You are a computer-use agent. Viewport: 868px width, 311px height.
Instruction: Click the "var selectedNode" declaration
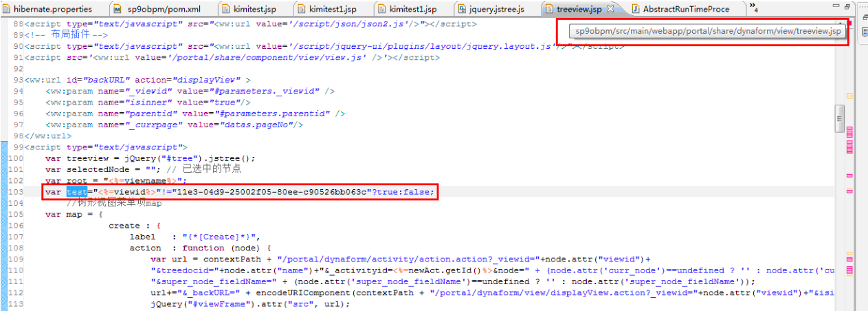click(102, 169)
